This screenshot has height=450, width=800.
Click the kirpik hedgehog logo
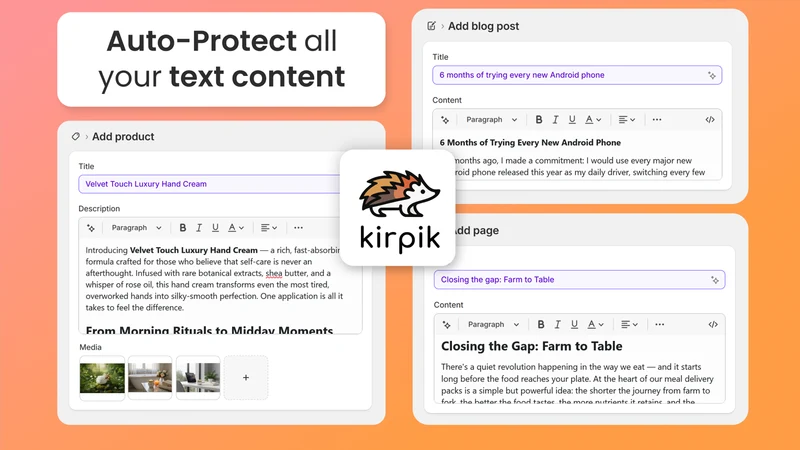tap(398, 208)
